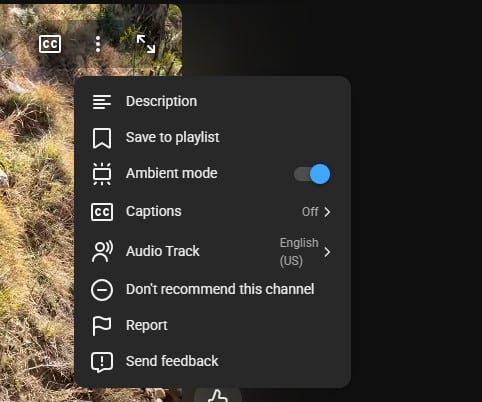Click the Send feedback exclamation bubble icon
This screenshot has width=482, height=402.
point(102,362)
